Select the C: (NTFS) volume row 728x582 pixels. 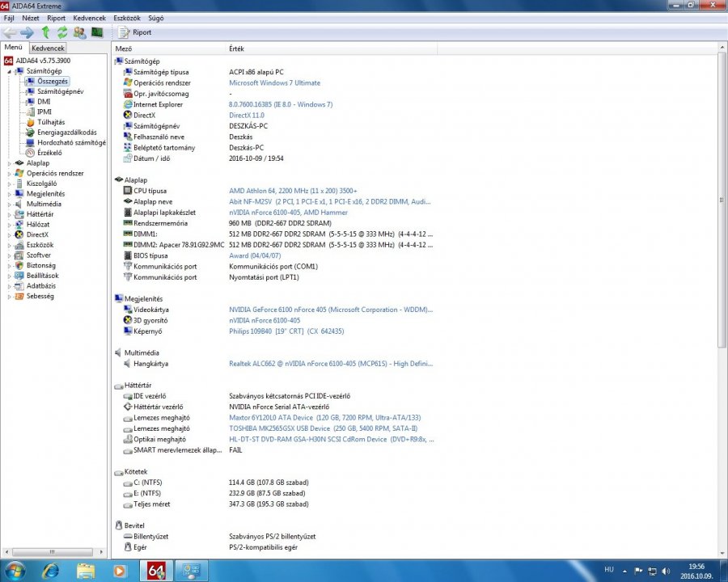(274, 483)
